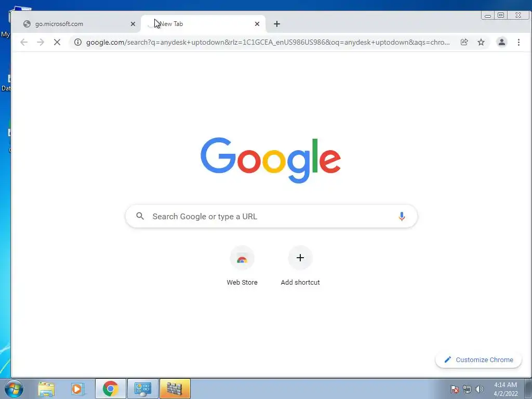Screen dimensions: 532x399
Task: Focus the Search Google or type a URL box
Action: click(x=271, y=217)
